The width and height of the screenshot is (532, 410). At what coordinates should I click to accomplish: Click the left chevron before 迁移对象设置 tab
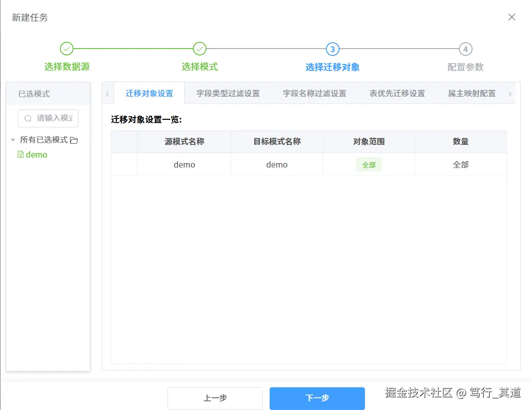coord(108,93)
